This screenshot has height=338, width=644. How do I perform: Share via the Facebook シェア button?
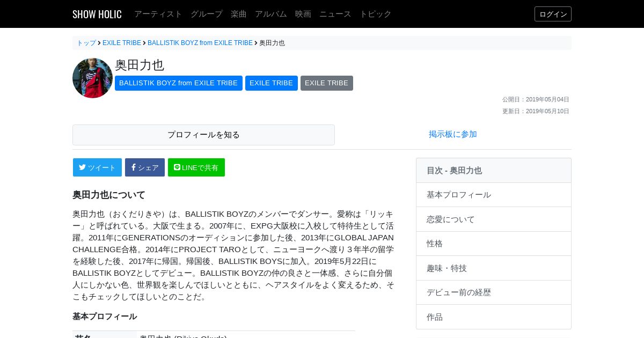[145, 167]
